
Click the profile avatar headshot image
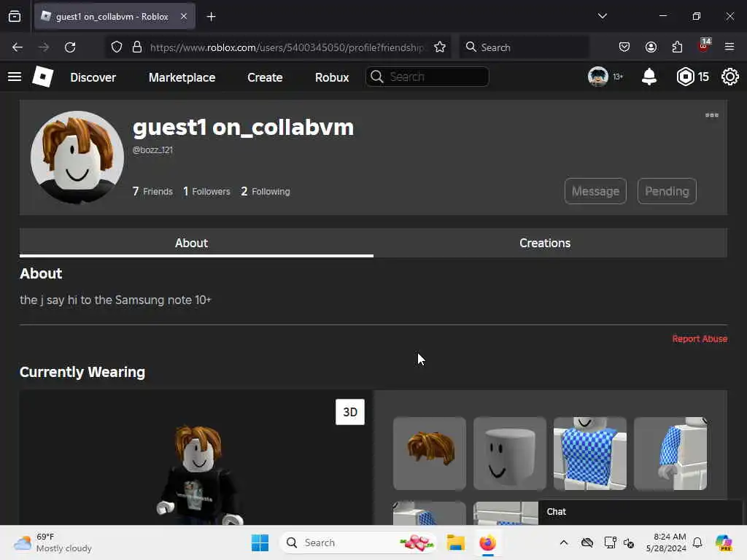coord(77,157)
